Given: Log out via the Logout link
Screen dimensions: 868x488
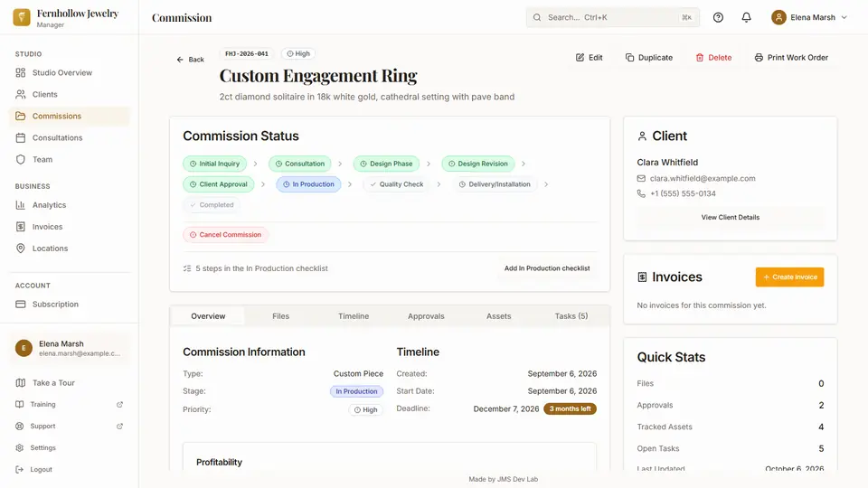Looking at the screenshot, I should [70, 469].
